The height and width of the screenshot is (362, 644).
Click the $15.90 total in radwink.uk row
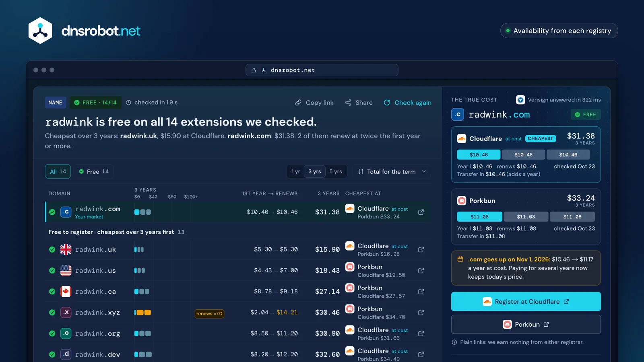pyautogui.click(x=327, y=249)
